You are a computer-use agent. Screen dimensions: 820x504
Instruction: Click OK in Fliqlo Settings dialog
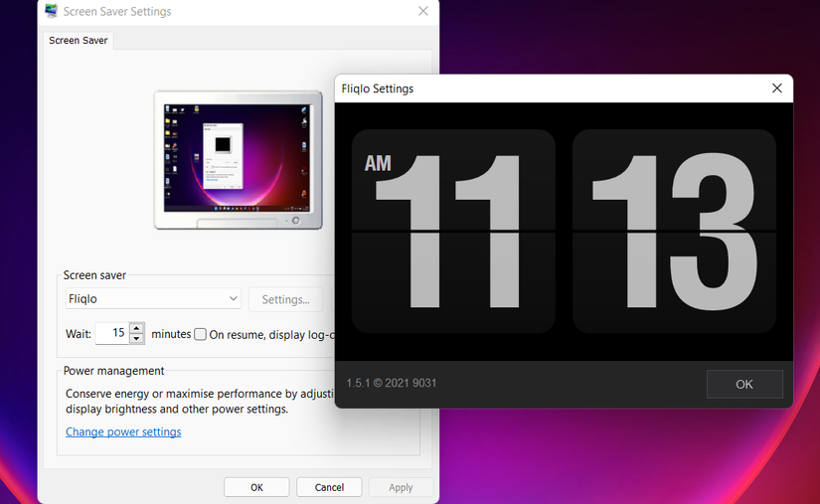click(x=744, y=385)
